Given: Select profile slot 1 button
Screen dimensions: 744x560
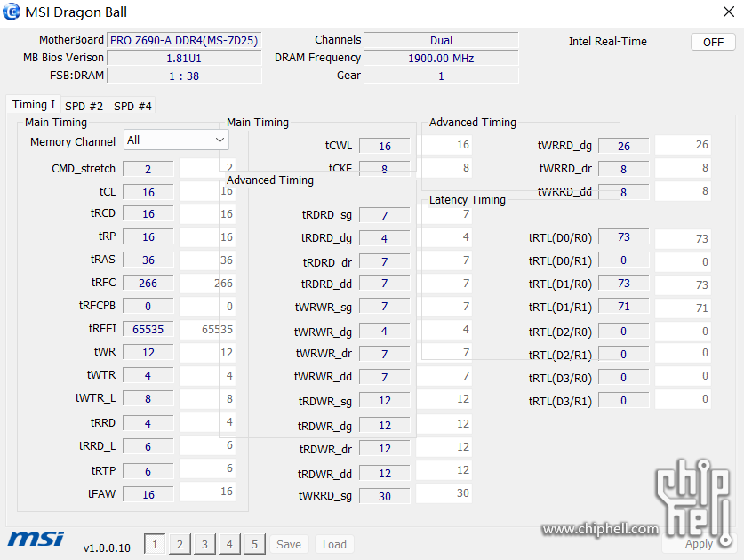Looking at the screenshot, I should pos(155,544).
